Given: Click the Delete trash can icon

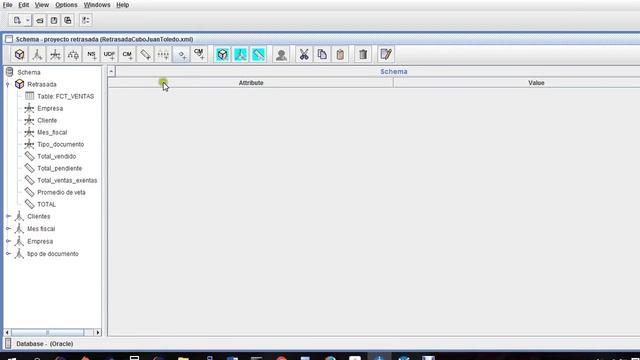Looking at the screenshot, I should (363, 54).
